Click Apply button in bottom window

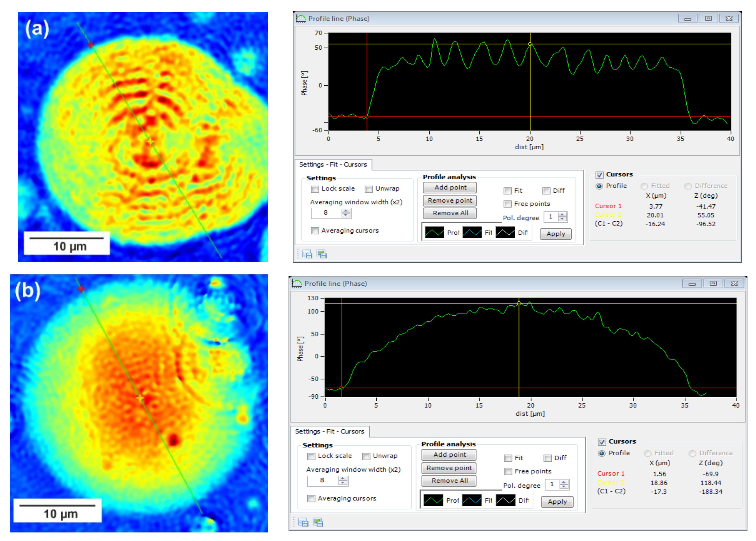[x=557, y=502]
